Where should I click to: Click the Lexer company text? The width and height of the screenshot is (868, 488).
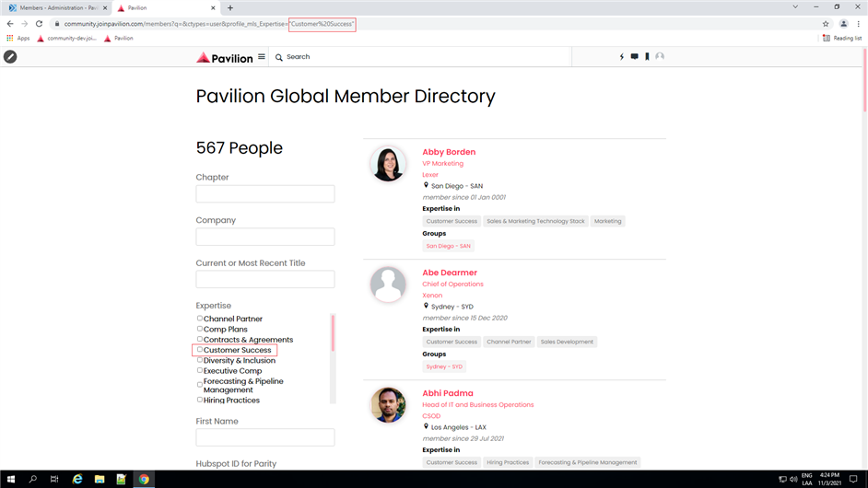pyautogui.click(x=430, y=175)
